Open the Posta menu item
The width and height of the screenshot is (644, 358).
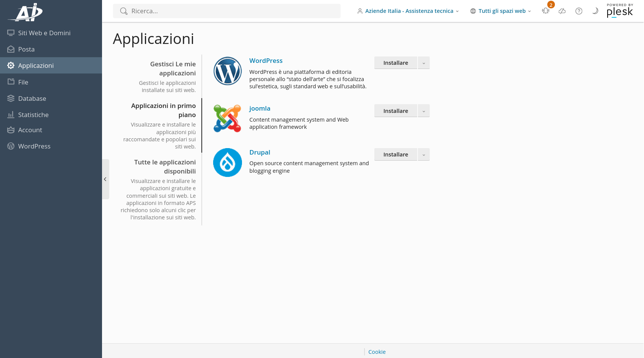coord(51,49)
